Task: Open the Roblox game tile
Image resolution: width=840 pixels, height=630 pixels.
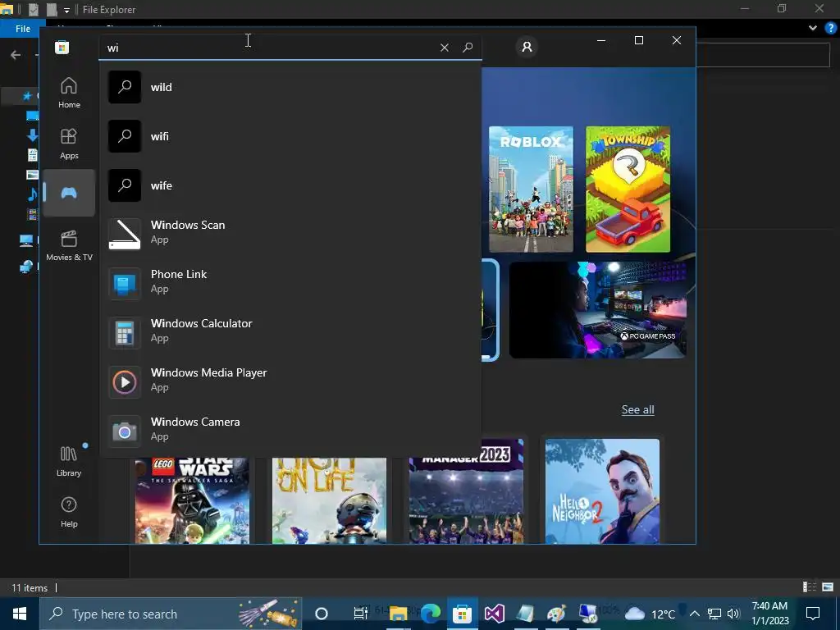Action: (x=531, y=189)
